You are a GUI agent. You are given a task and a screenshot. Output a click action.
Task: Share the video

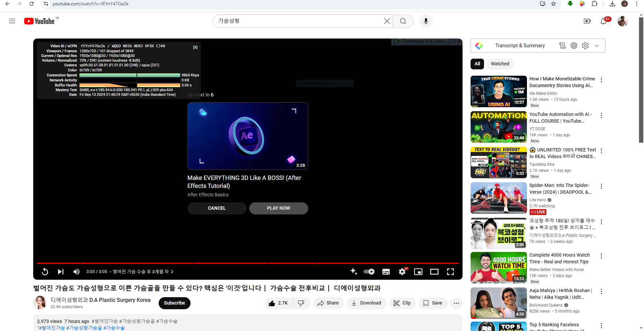pos(328,303)
